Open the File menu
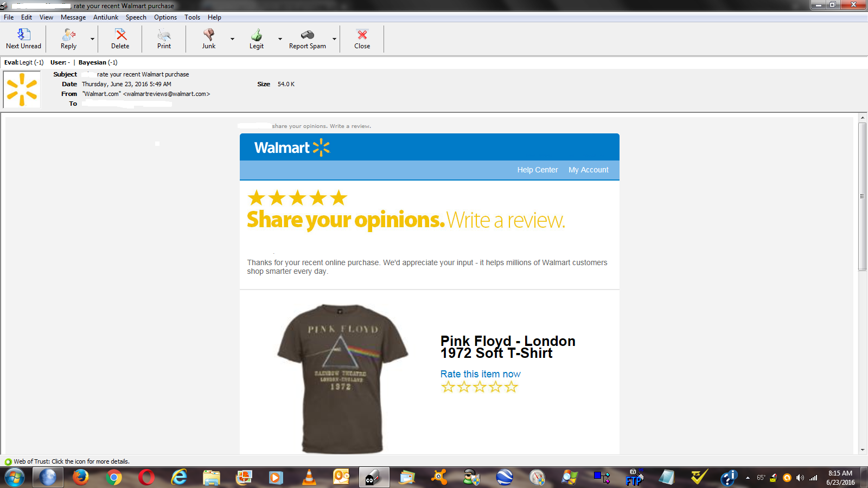Screen dimensions: 868x488 tap(9, 17)
